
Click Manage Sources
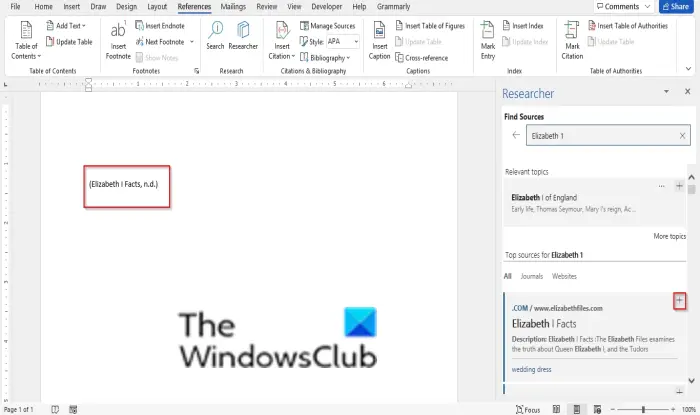pos(328,25)
